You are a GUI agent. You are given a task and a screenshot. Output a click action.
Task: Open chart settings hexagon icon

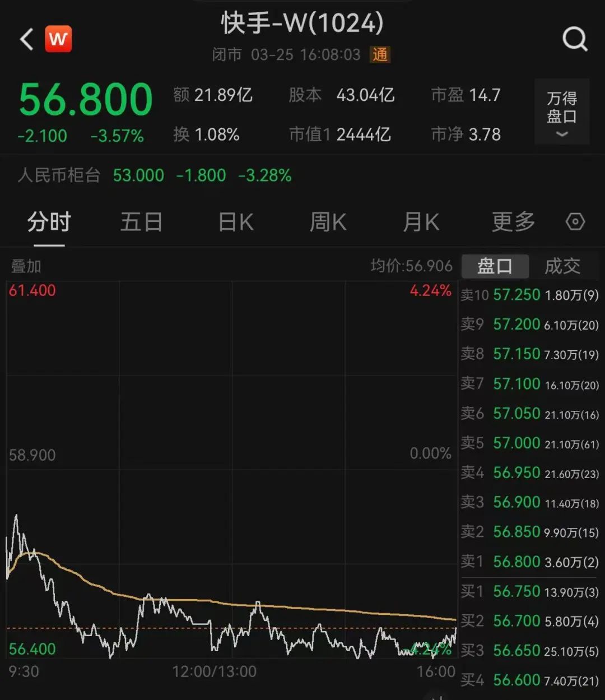pyautogui.click(x=575, y=222)
